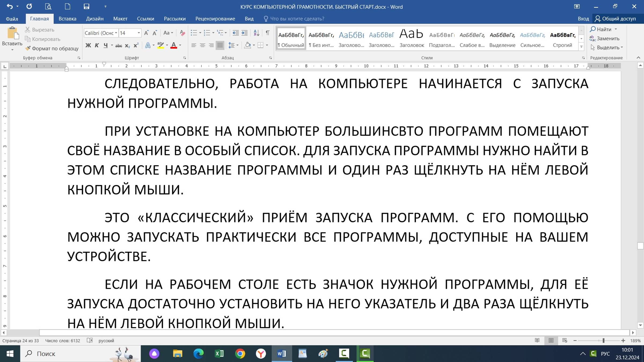Image resolution: width=644 pixels, height=362 pixels.
Task: Open the Рецензирование ribbon tab
Action: (x=215, y=19)
